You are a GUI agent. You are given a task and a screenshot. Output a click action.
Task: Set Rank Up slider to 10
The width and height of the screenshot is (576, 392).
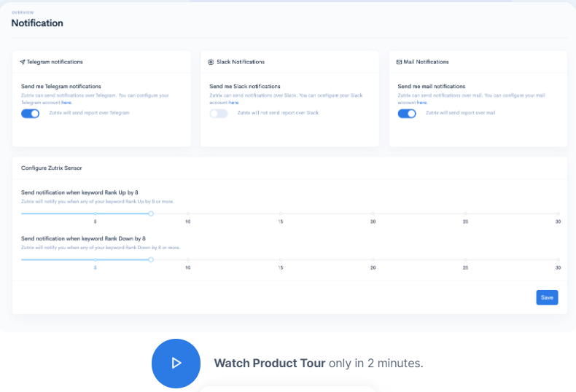(188, 213)
